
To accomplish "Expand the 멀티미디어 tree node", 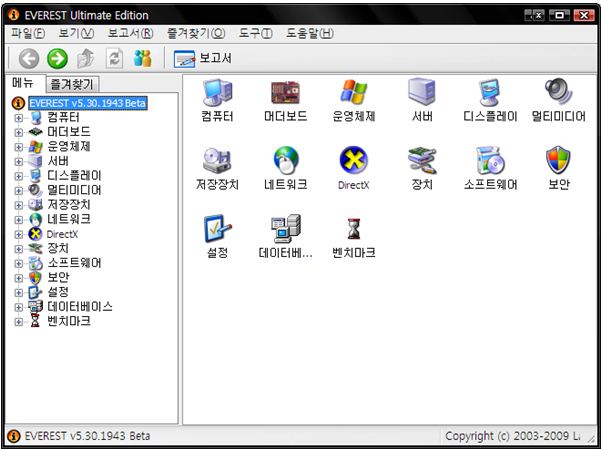I will click(18, 191).
